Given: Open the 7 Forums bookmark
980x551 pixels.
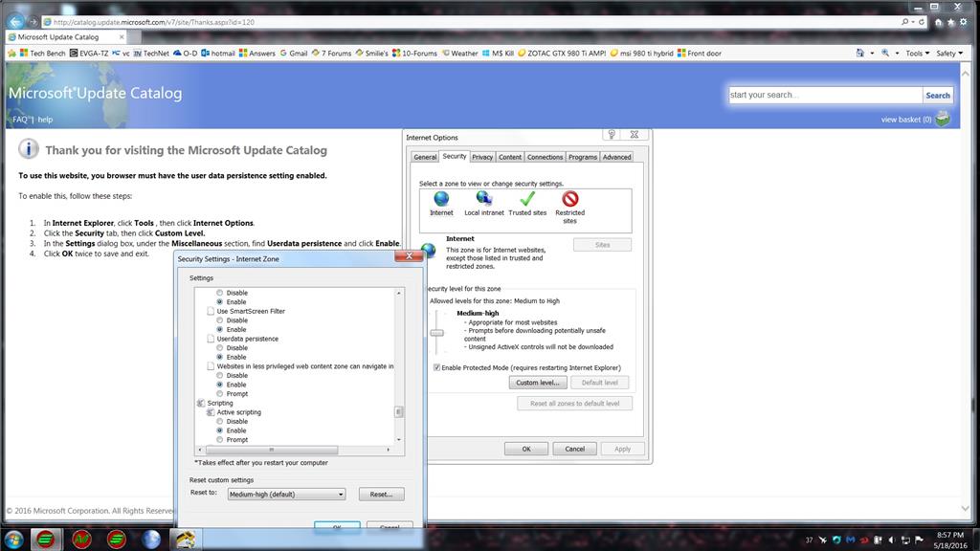Looking at the screenshot, I should [331, 54].
